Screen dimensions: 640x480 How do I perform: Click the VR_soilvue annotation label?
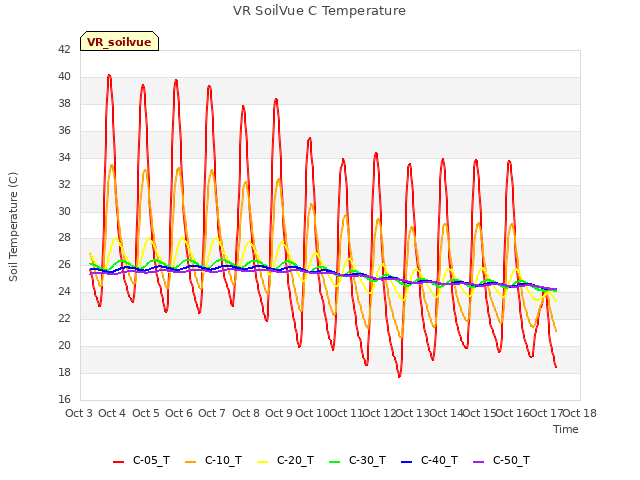pyautogui.click(x=119, y=42)
